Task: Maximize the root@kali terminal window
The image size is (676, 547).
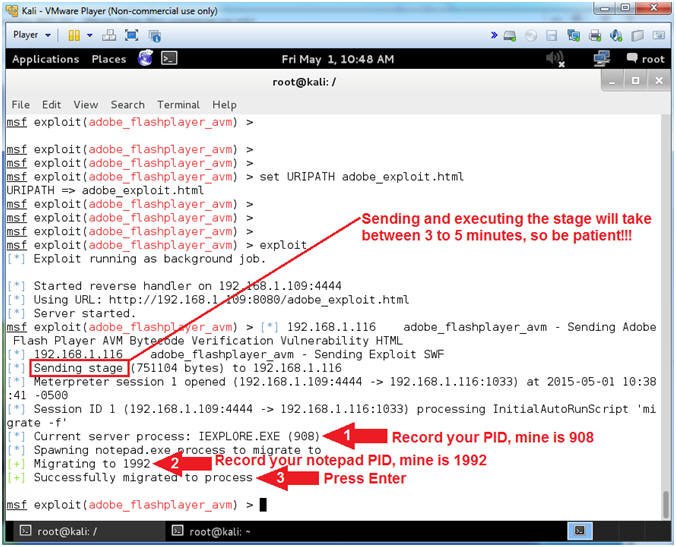Action: (635, 81)
